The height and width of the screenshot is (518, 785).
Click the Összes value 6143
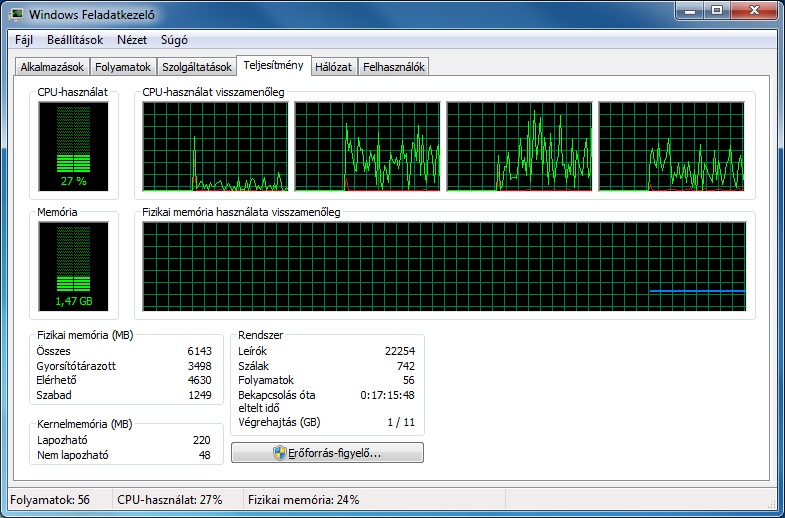(200, 351)
